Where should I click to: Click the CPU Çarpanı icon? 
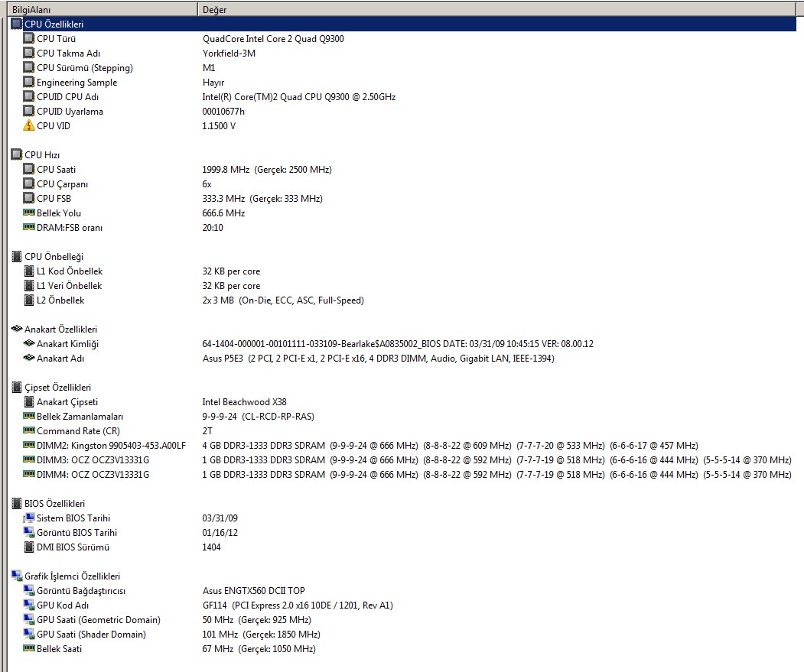pos(29,183)
